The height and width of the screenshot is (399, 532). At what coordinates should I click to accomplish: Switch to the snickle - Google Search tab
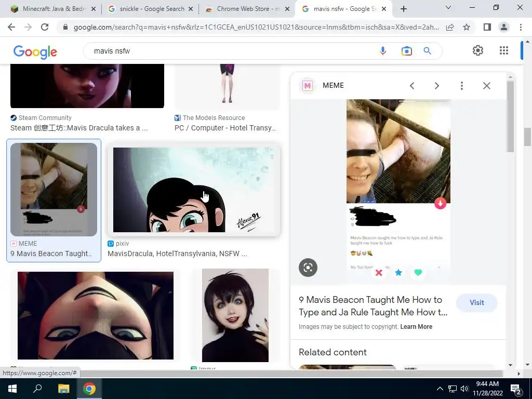tap(149, 9)
